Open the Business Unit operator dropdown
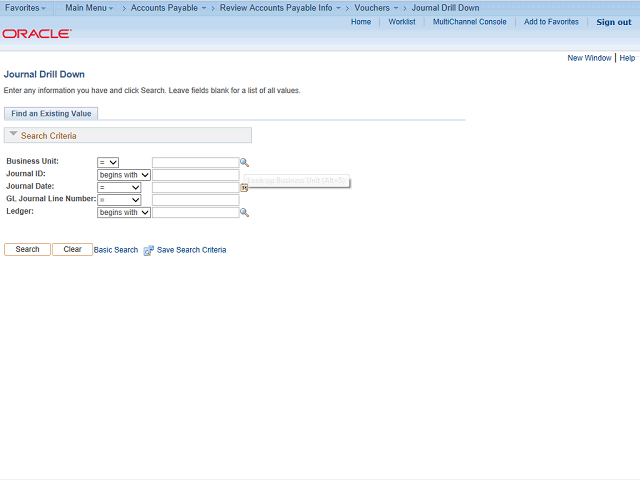 (x=108, y=162)
